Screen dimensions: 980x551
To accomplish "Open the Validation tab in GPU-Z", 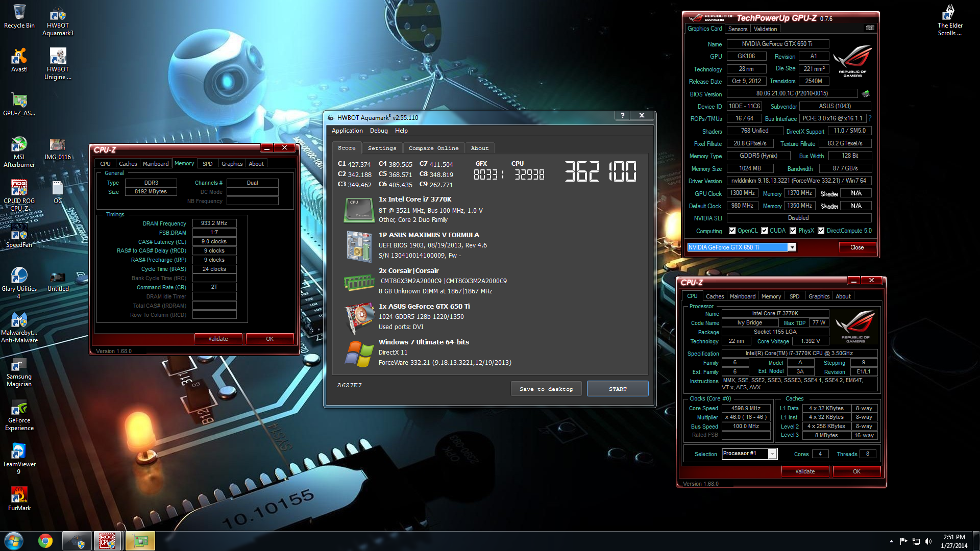I will pos(765,29).
